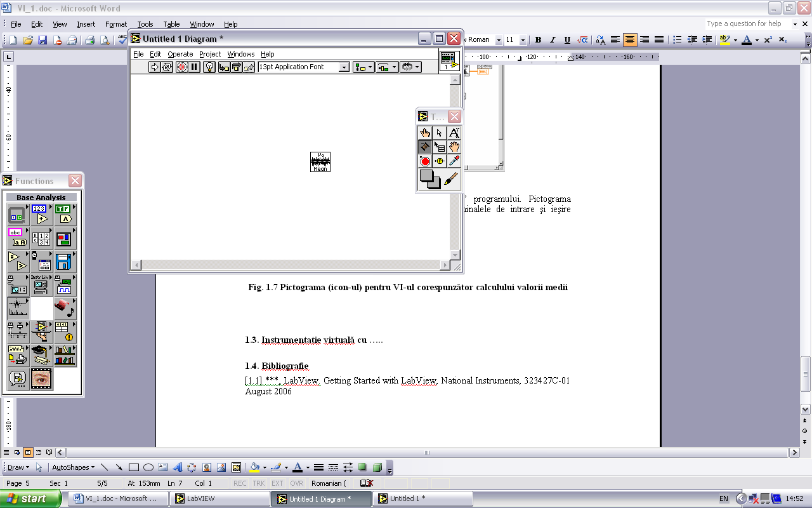This screenshot has height=508, width=812.
Task: Select the Scroll Window hand tool
Action: coord(454,147)
